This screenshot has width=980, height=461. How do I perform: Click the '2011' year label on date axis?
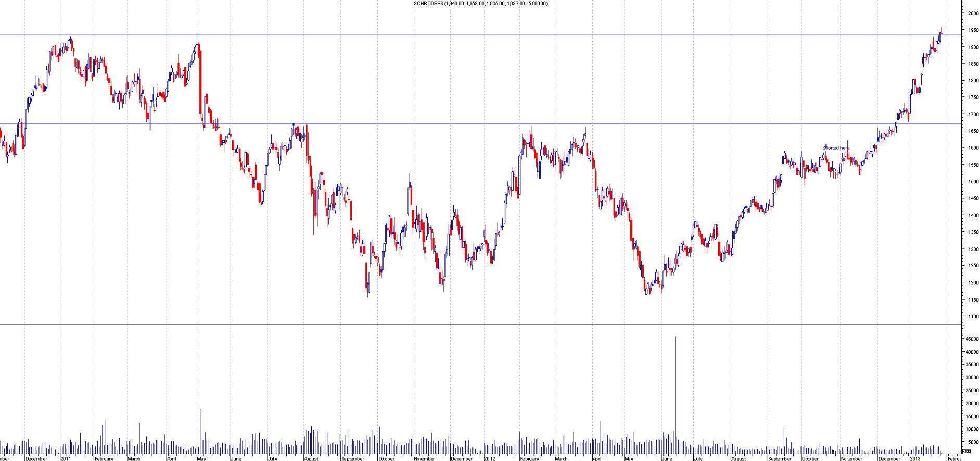tap(66, 459)
